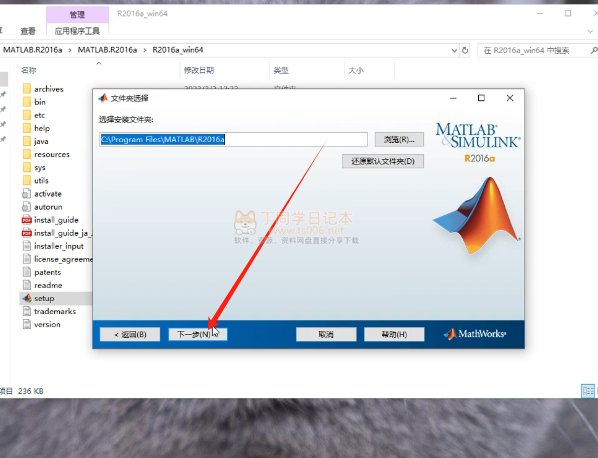Open the install_guide PDF icon
Screen dimensions: 598x458
(27, 220)
